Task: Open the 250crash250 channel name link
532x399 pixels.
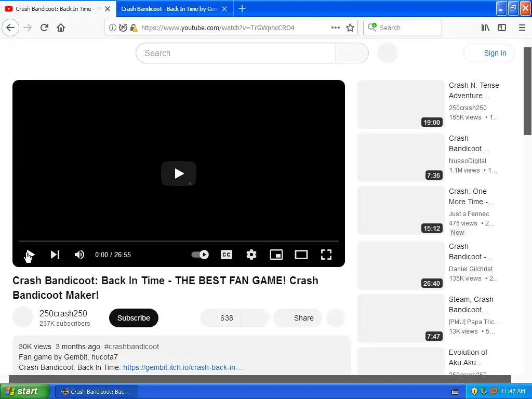Action: 63,313
